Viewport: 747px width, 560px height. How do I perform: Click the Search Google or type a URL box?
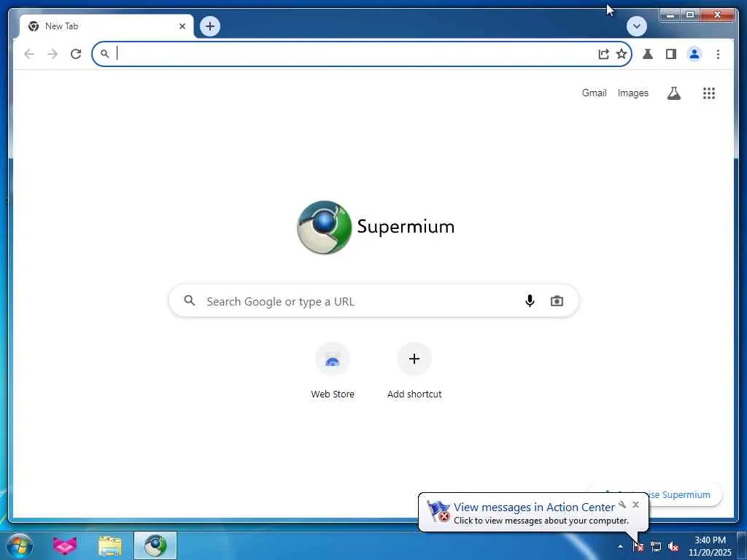(374, 301)
